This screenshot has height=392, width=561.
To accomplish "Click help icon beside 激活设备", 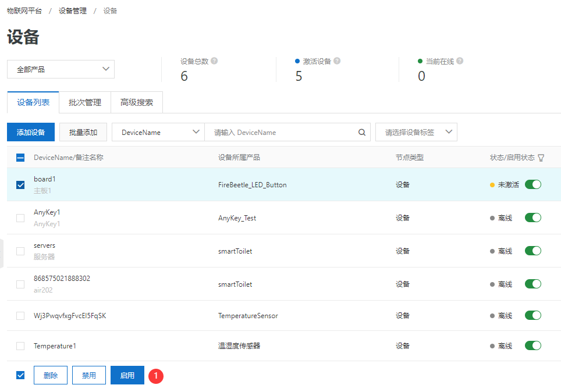I will [337, 61].
